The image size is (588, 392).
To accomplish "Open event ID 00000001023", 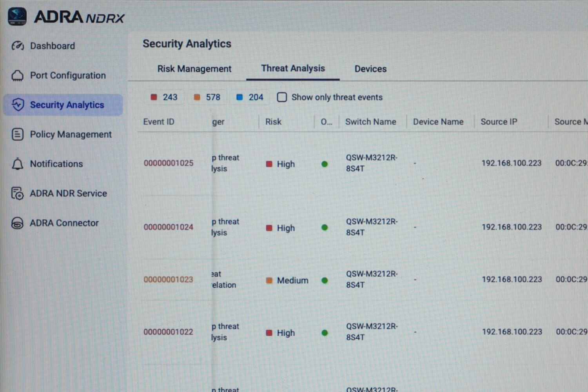I will pos(169,279).
